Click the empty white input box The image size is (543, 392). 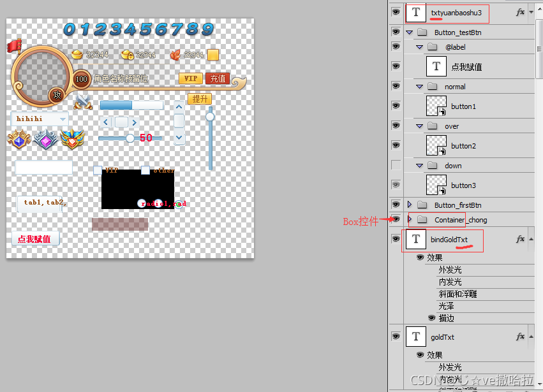click(43, 168)
